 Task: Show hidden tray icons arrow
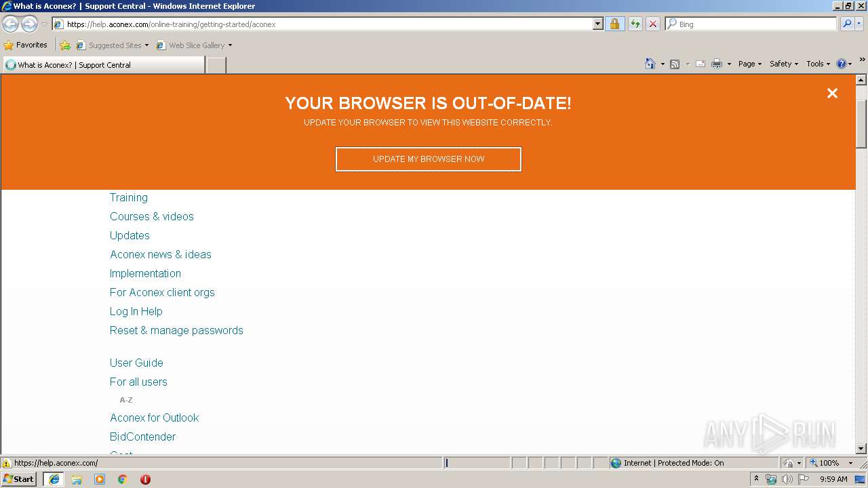[x=756, y=479]
